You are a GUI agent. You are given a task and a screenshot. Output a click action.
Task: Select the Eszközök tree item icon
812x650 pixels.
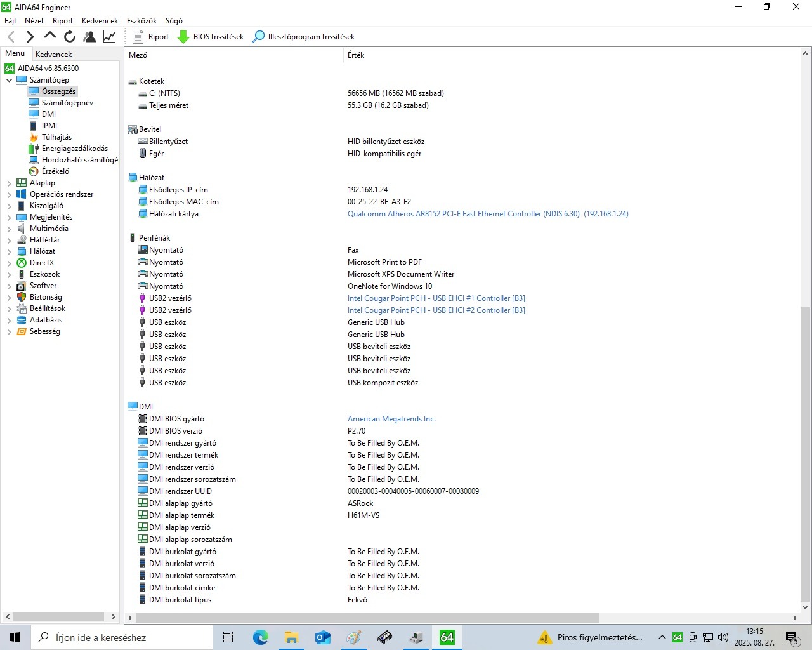(22, 274)
